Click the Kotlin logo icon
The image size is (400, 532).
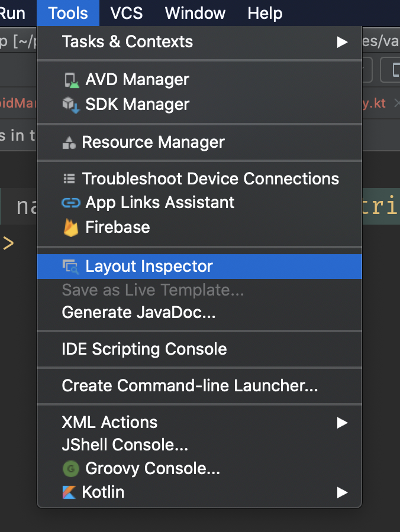coord(69,492)
